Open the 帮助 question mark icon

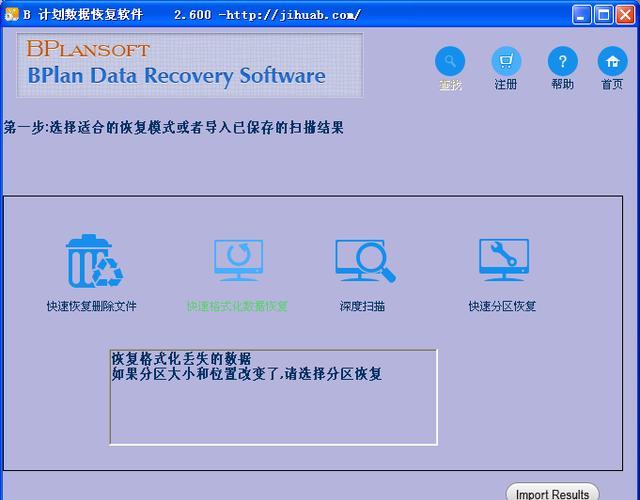(x=562, y=62)
